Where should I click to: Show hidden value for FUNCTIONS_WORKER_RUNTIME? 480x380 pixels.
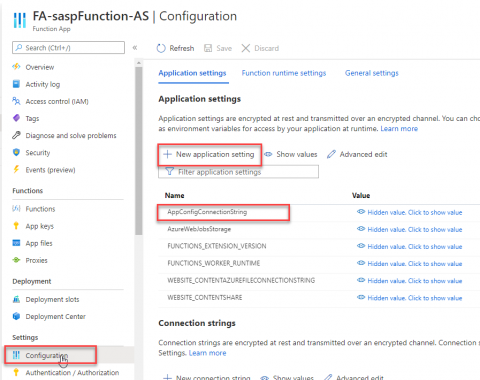(409, 264)
